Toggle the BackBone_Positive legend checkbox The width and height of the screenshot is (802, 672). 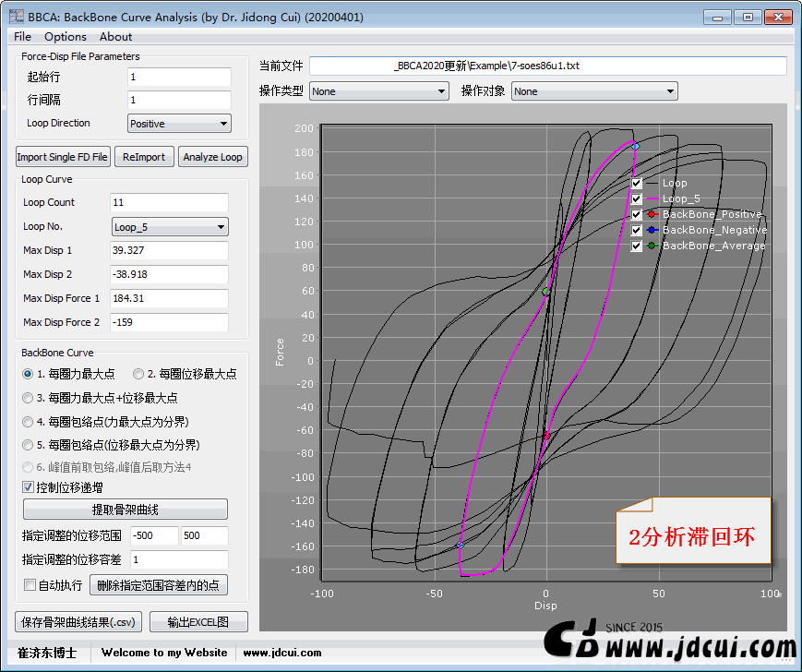click(636, 214)
